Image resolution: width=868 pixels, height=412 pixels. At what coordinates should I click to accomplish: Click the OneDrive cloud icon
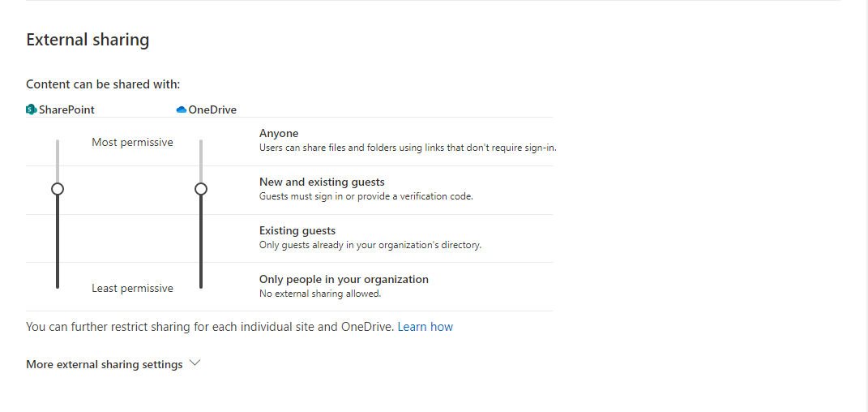point(181,109)
